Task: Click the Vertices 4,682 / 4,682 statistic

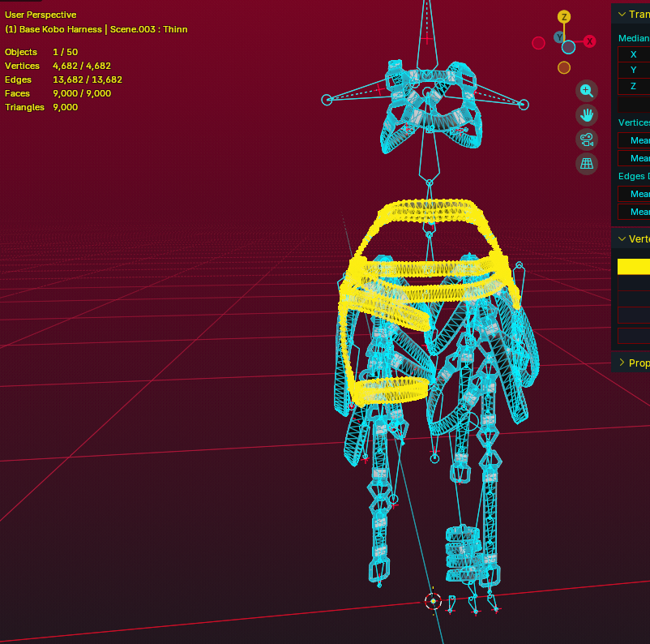Action: [x=58, y=66]
